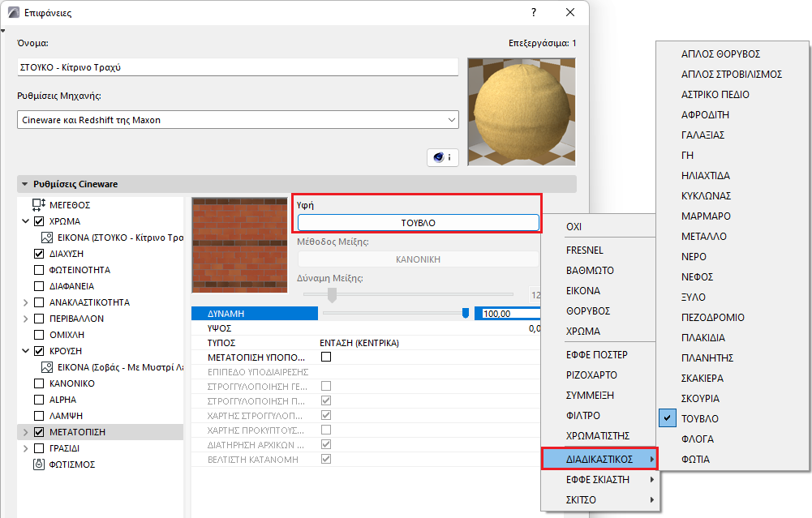This screenshot has width=812, height=518.
Task: Open the ΔΙΑΔΙΚΑΣΤΙΚΟΣ submenu
Action: (599, 460)
